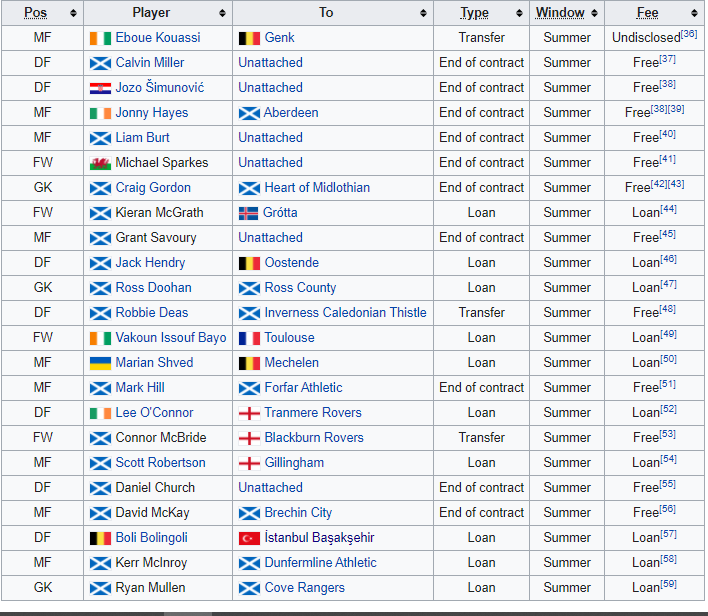The width and height of the screenshot is (708, 616).
Task: Open citation 43 in Craig Gordon row
Action: pyautogui.click(x=676, y=184)
